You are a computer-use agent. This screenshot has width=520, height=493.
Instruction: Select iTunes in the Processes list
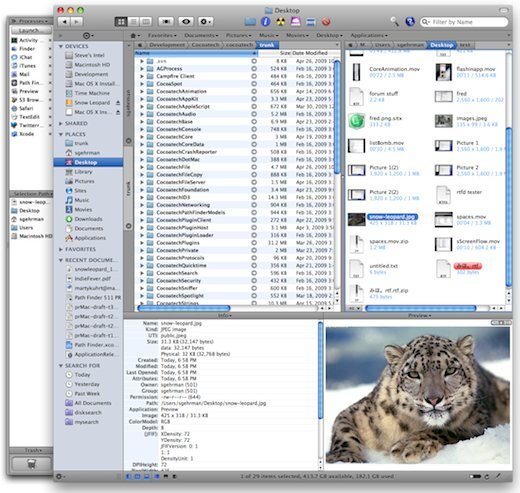click(27, 66)
